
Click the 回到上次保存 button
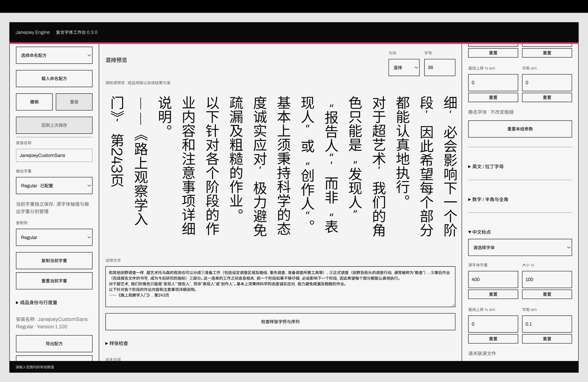pyautogui.click(x=54, y=125)
